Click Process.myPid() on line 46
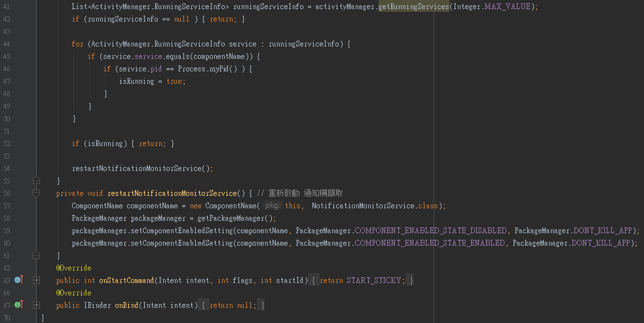The image size is (644, 323). (x=208, y=69)
